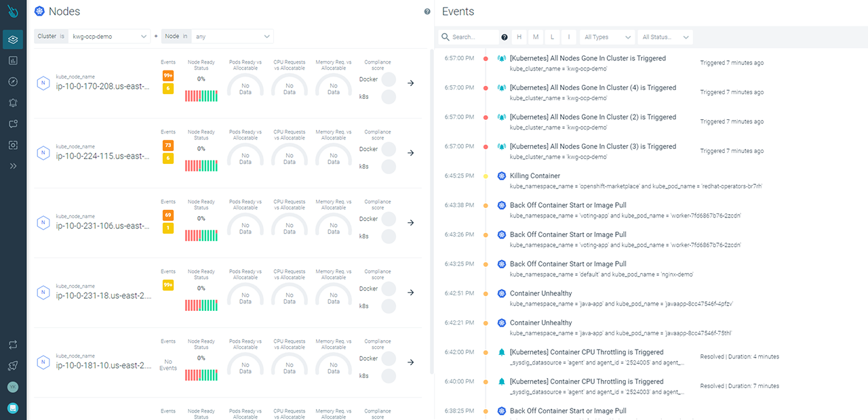Open the Cluster kwg-ocp-demo dropdown

109,37
